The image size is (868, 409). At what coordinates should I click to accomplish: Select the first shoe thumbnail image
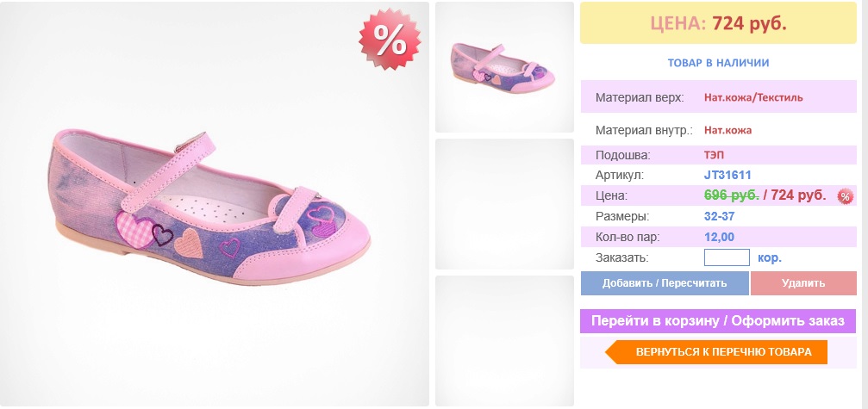504,67
